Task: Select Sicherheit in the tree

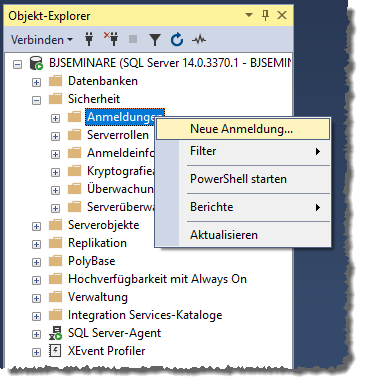Action: pyautogui.click(x=94, y=99)
